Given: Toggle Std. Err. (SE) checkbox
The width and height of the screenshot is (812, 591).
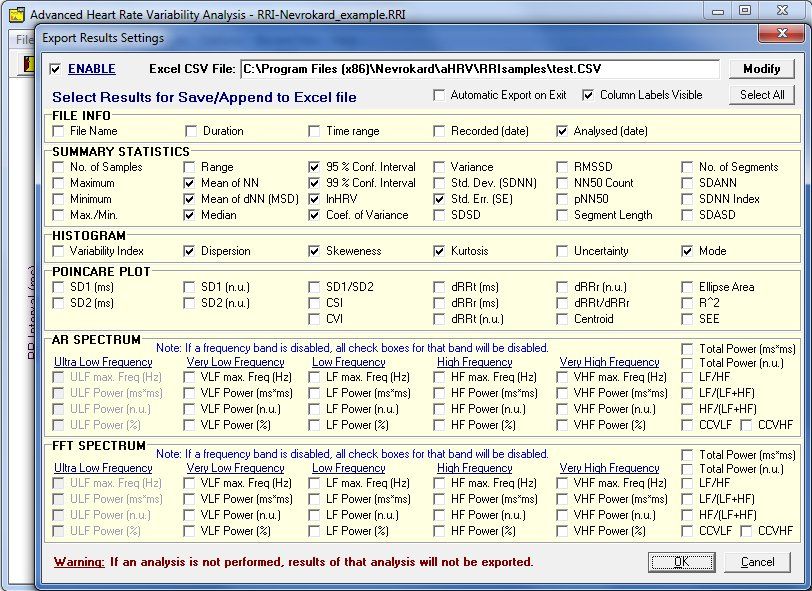Looking at the screenshot, I should point(440,199).
